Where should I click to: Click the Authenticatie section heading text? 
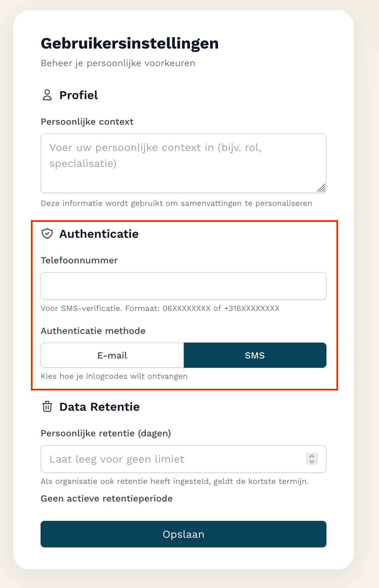tap(99, 234)
